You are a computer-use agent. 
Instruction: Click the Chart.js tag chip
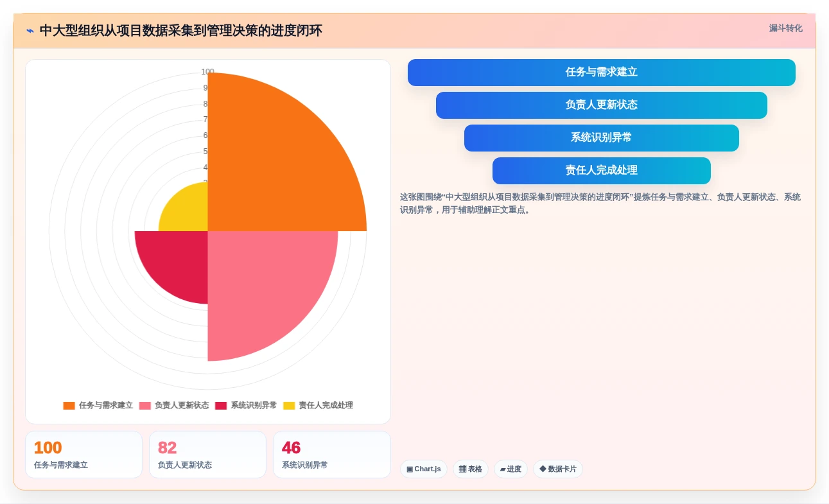tap(424, 469)
